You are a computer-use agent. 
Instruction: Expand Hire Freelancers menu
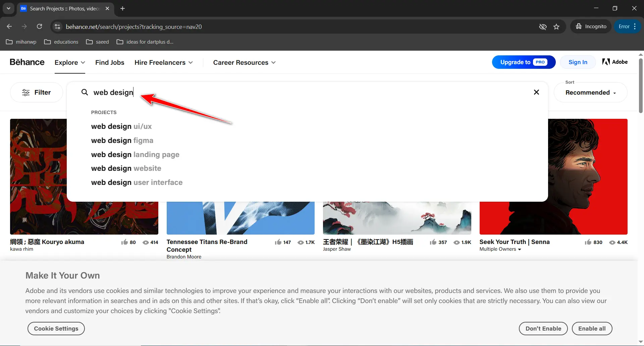[164, 62]
